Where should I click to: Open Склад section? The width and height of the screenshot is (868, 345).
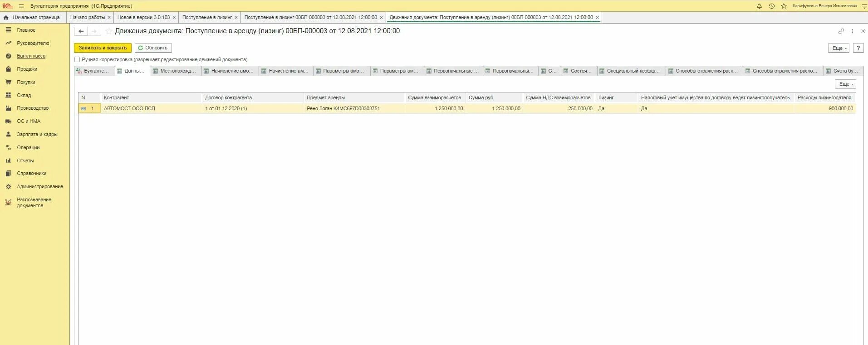click(24, 95)
